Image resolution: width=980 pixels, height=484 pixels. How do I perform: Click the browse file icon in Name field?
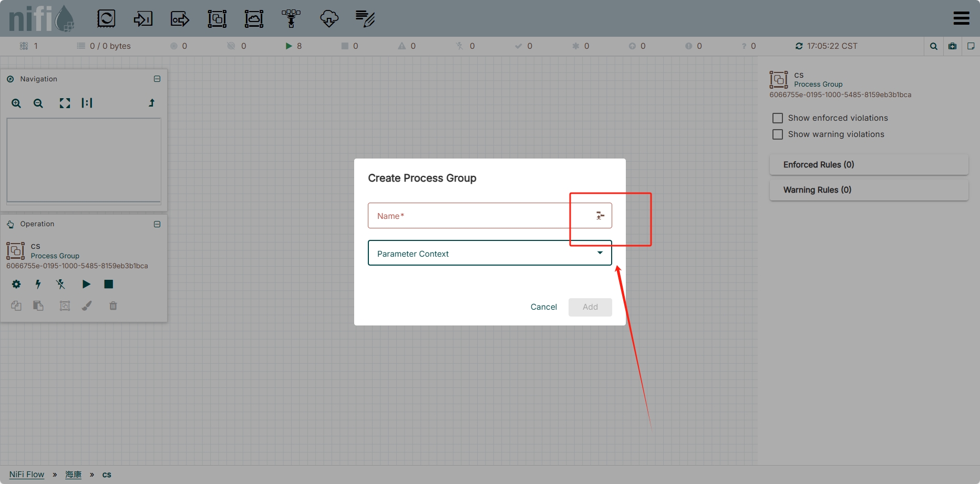click(x=600, y=216)
